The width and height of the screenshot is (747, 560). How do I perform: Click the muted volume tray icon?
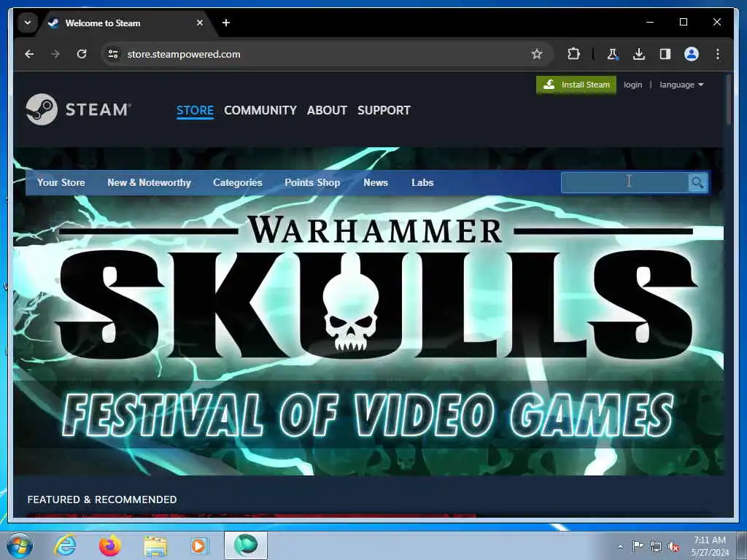pos(673,547)
